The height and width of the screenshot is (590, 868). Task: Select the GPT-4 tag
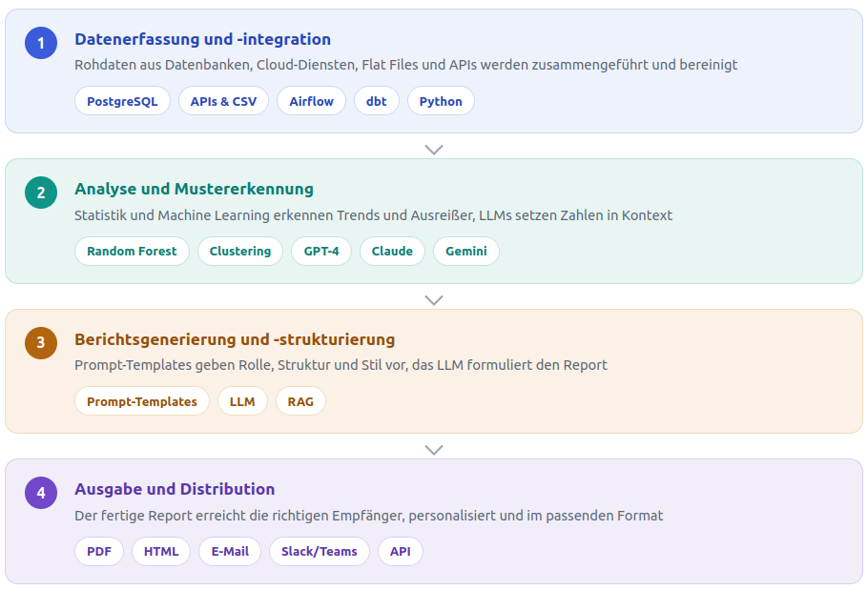(321, 251)
